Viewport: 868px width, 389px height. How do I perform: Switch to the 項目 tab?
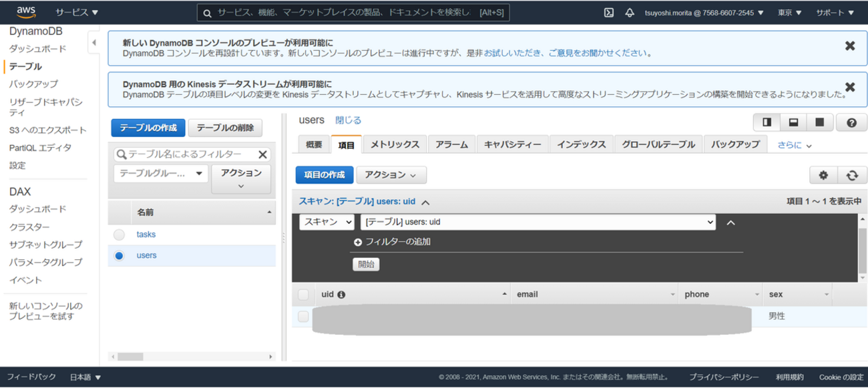click(347, 144)
